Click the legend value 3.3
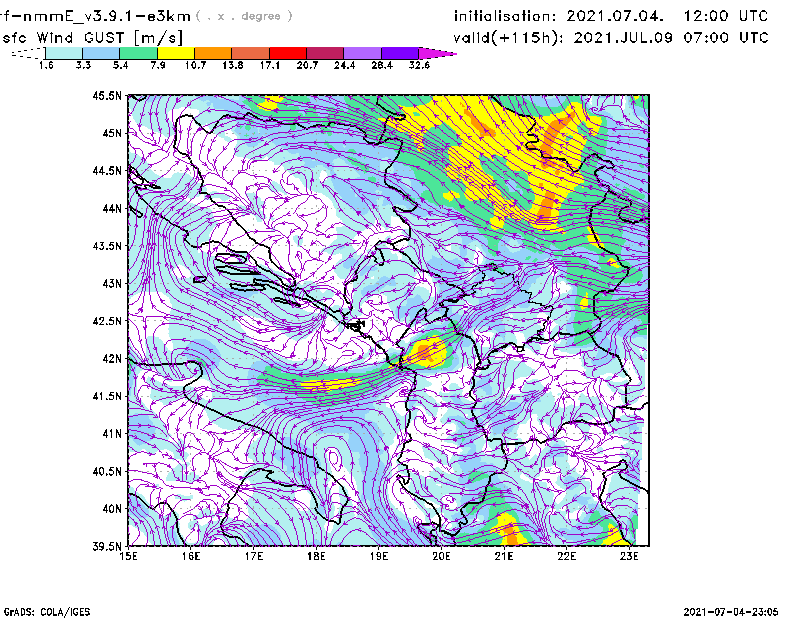Viewport: 800px width, 618px height. 83,65
